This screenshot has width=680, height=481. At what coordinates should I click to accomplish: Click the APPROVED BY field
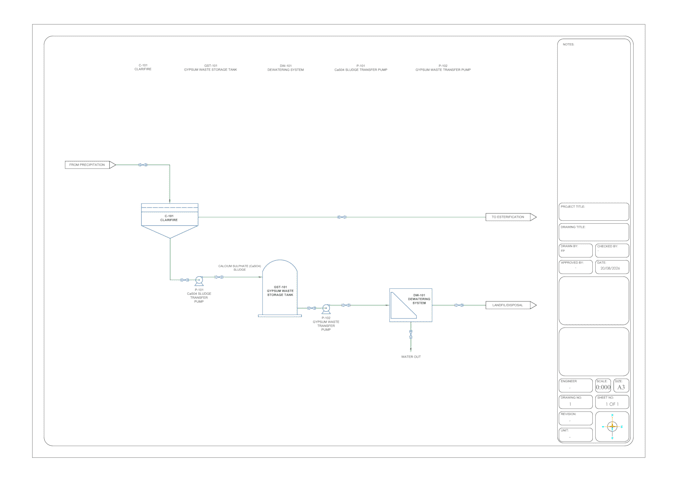click(x=575, y=267)
